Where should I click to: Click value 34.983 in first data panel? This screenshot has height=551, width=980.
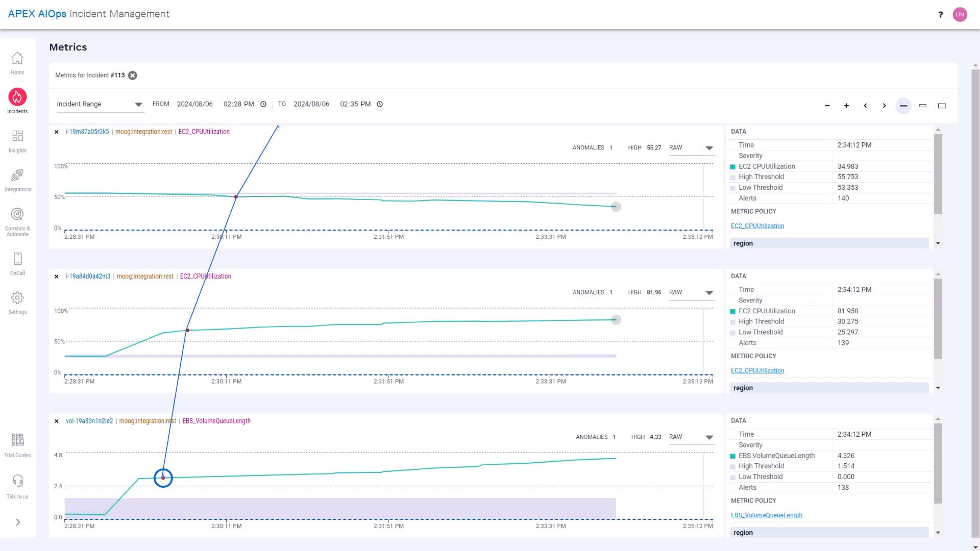[848, 166]
